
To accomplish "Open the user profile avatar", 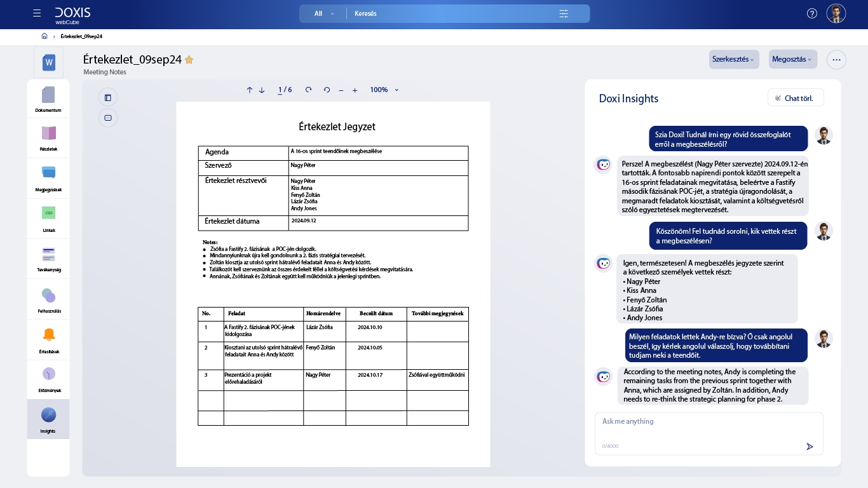I will (836, 13).
